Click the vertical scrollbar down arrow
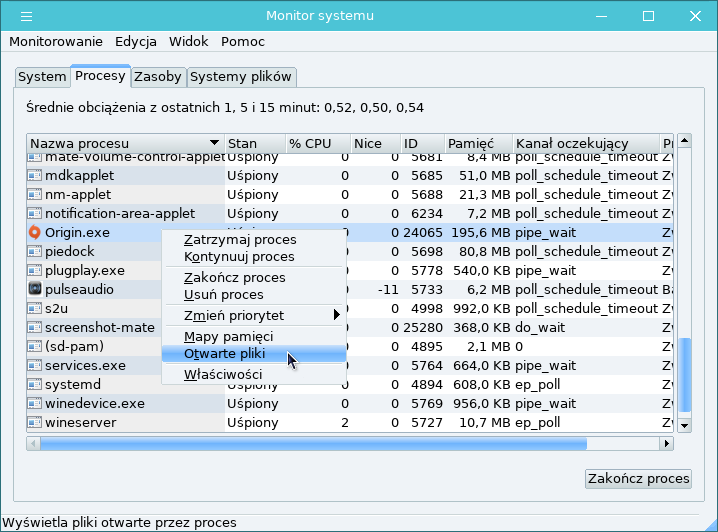Image resolution: width=718 pixels, height=532 pixels. (684, 424)
